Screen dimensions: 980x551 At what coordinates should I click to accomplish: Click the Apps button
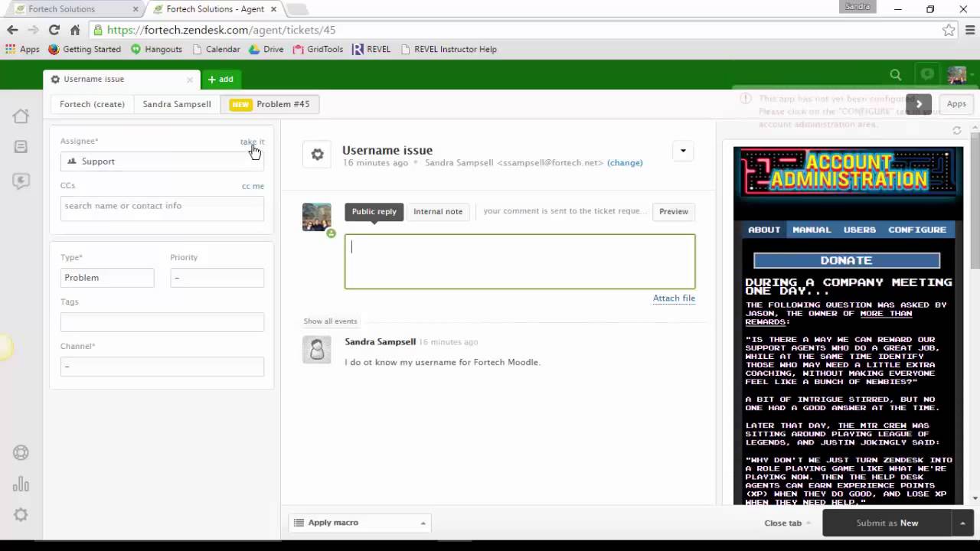956,104
